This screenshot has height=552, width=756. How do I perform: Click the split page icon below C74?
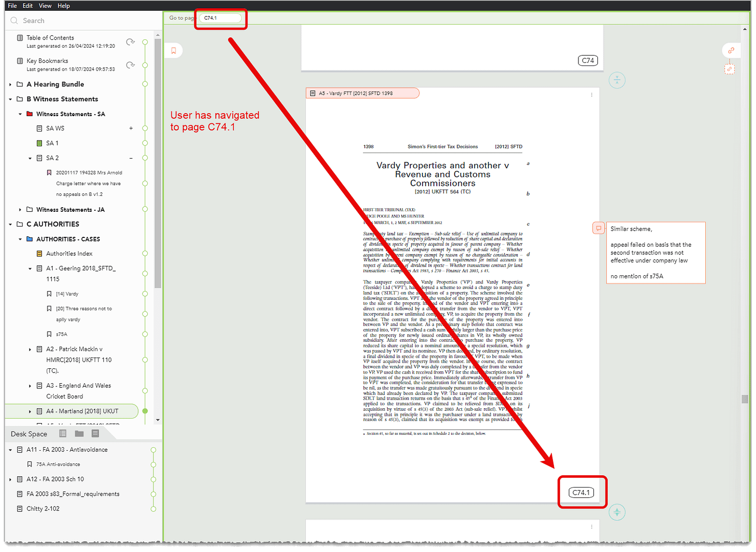(617, 80)
